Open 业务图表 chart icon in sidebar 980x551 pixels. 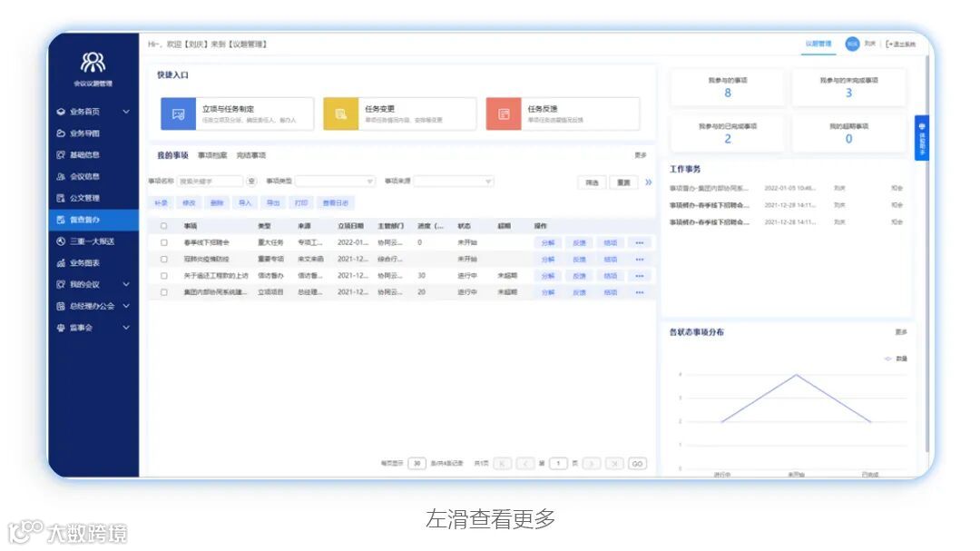[61, 263]
